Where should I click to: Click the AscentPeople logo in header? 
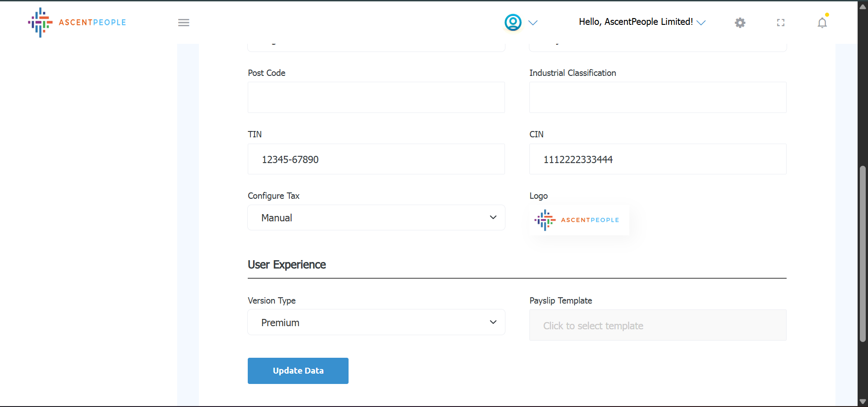click(x=77, y=22)
